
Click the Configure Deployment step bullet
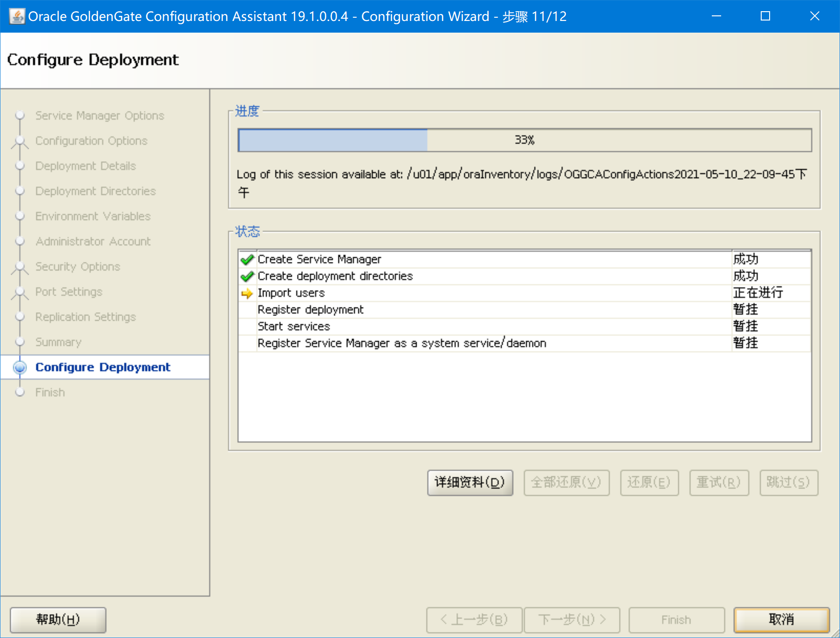coord(20,367)
